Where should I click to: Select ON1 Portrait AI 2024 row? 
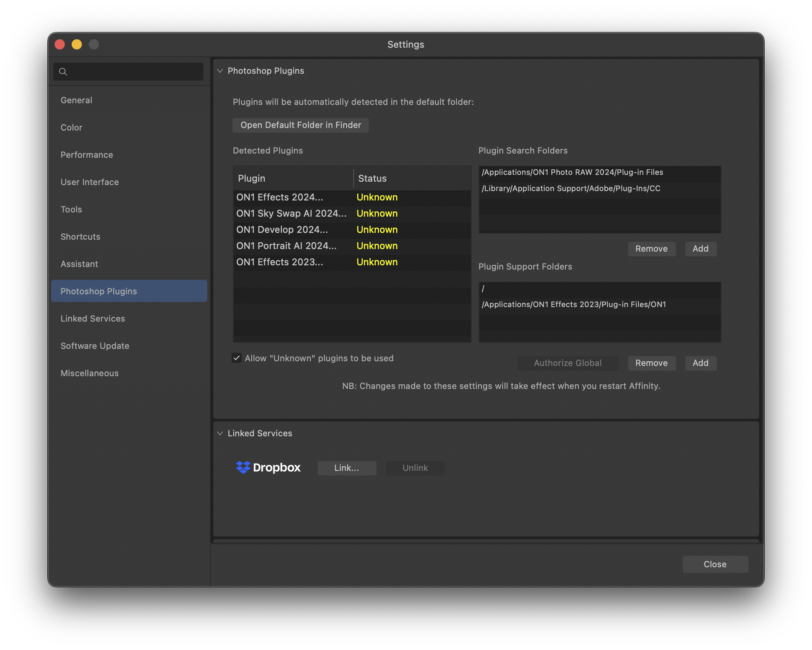pos(352,246)
